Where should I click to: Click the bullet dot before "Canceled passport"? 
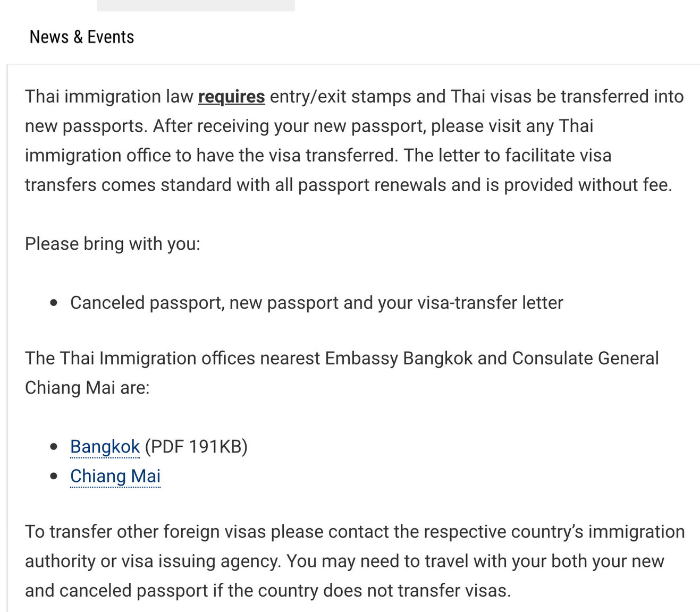(x=54, y=303)
